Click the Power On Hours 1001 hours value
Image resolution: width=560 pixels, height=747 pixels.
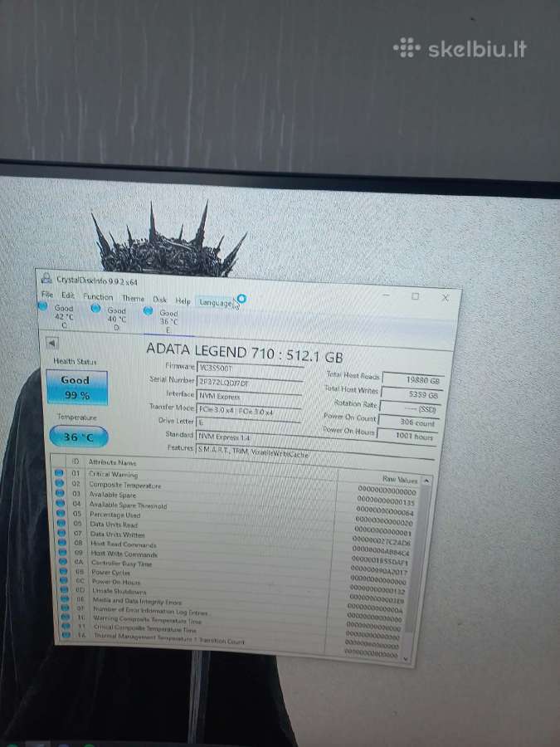(407, 436)
